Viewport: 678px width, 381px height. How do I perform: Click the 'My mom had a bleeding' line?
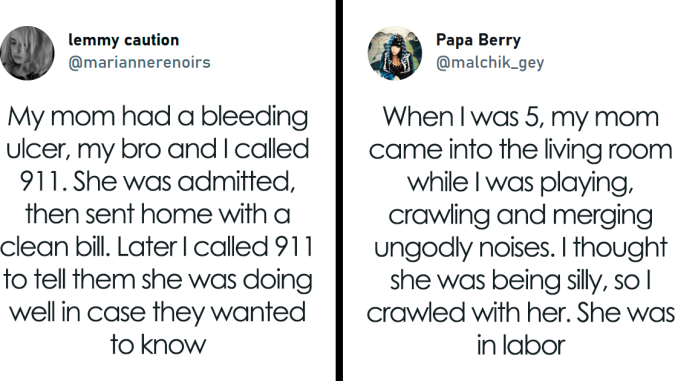(158, 117)
